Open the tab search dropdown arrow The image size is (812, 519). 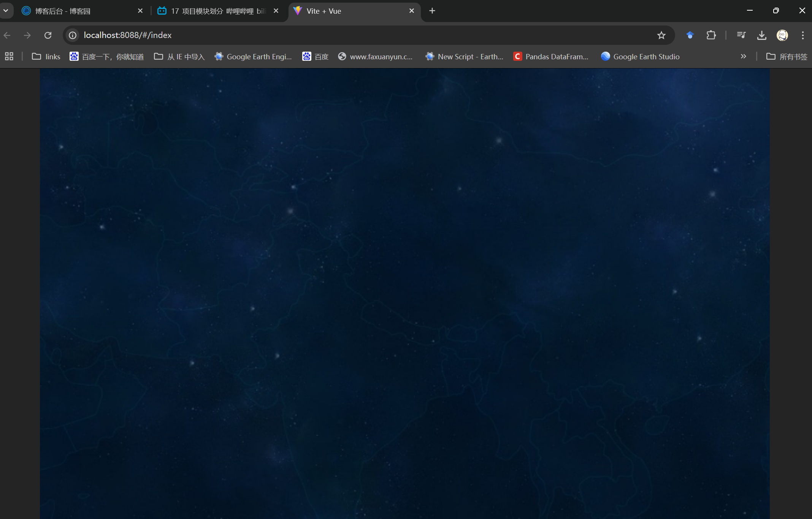(6, 11)
